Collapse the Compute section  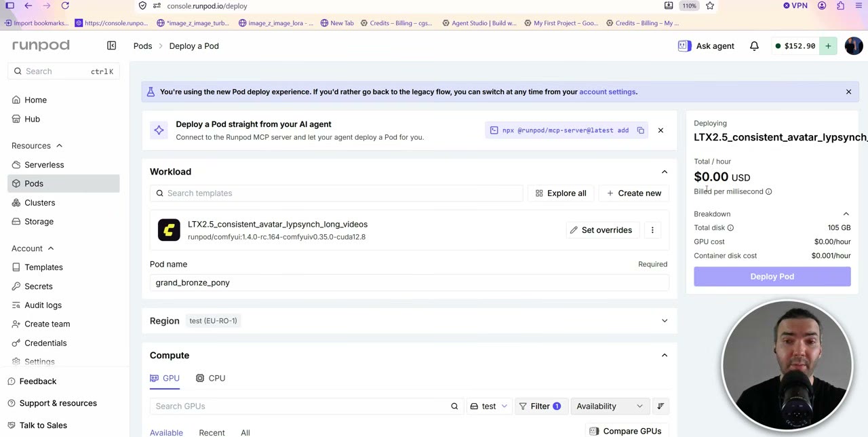coord(665,356)
